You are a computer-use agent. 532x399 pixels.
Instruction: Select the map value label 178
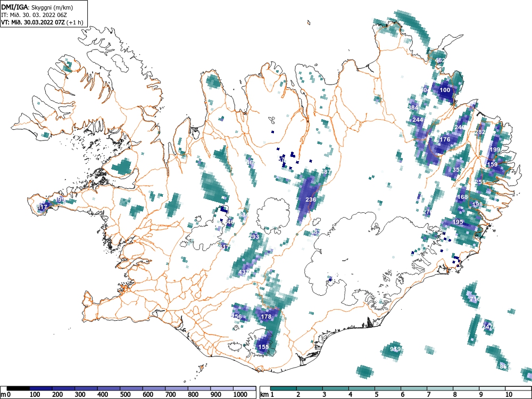click(x=267, y=317)
